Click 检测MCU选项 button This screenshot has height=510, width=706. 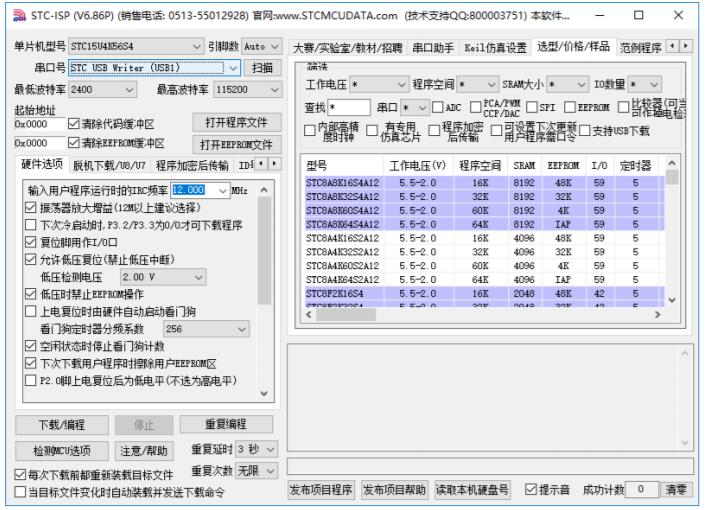click(62, 450)
